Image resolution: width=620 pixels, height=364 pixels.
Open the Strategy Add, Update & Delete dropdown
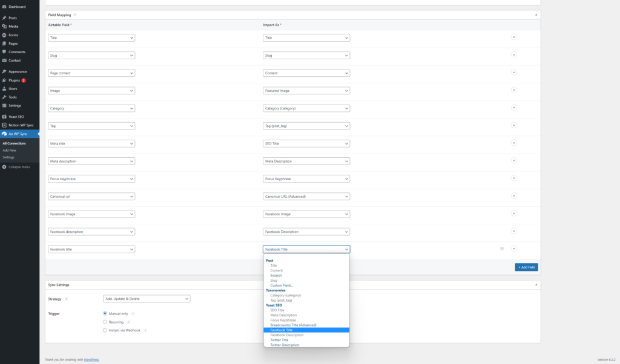(x=147, y=299)
